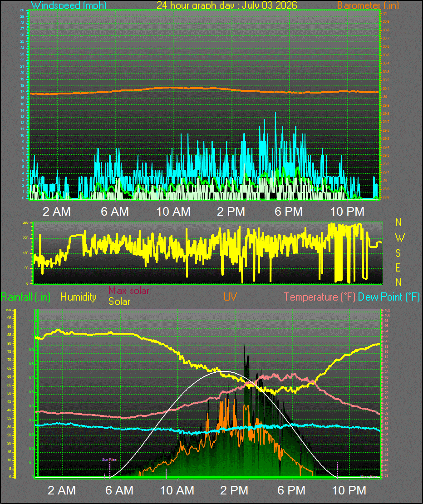Click the 'Moon Rise' marker label

[369, 476]
